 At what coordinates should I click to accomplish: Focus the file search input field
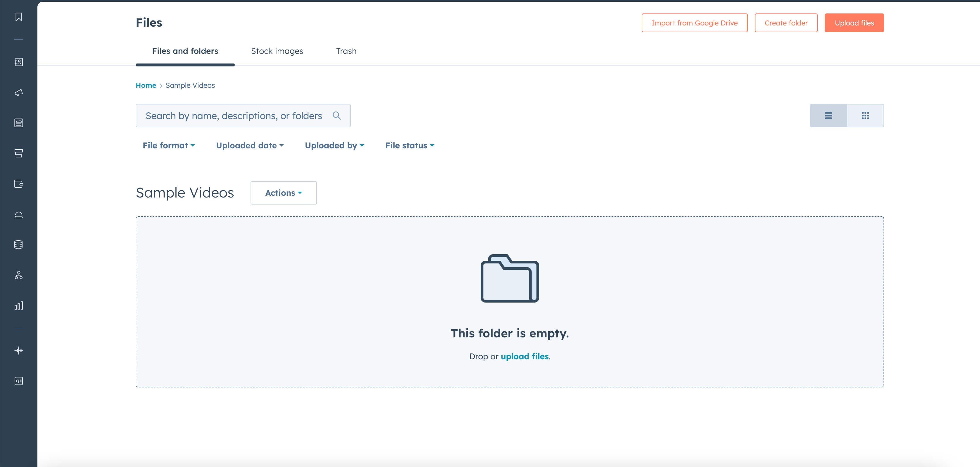point(234,116)
